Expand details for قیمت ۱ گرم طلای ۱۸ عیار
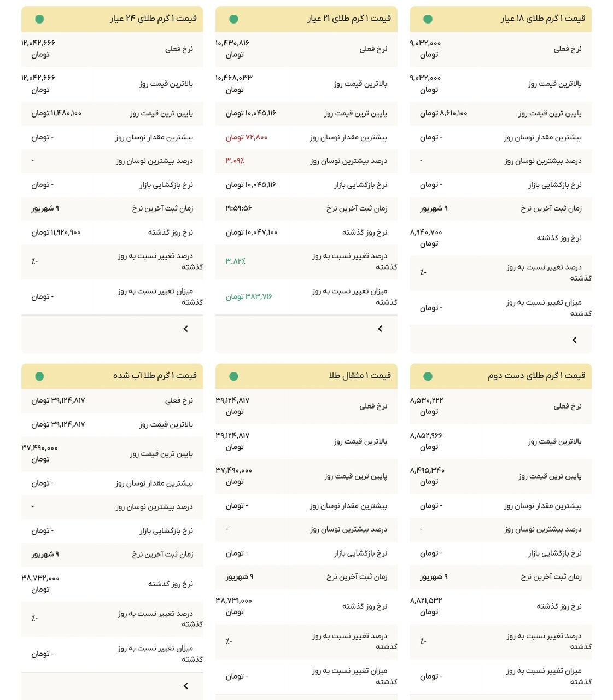Viewport: 613px width, 700px height. (575, 339)
